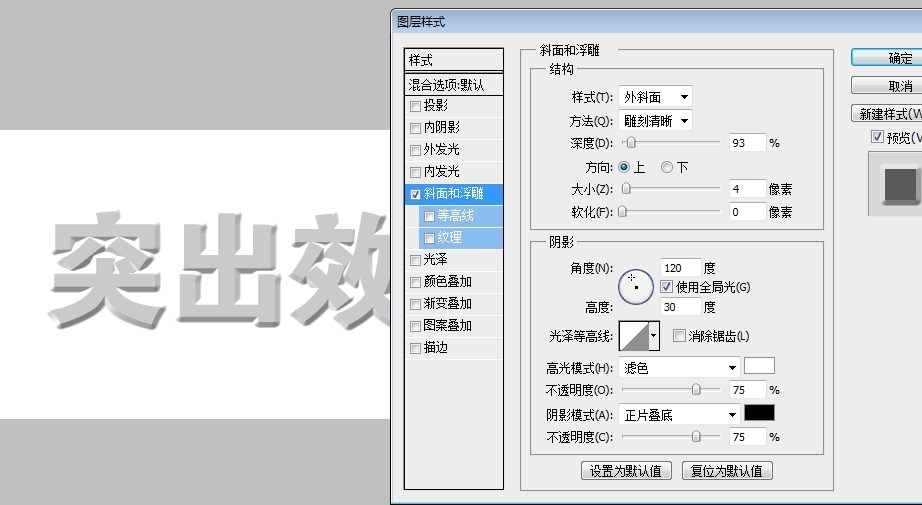Screen dimensions: 922x505
Task: Open the 阴影模式 dropdown showing 正片叠底
Action: [x=679, y=415]
